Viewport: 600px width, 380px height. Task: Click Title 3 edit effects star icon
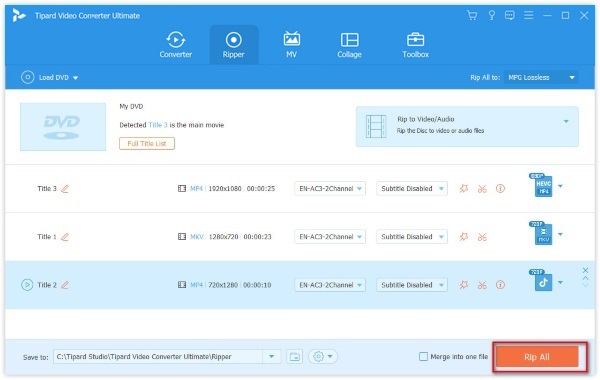click(464, 189)
